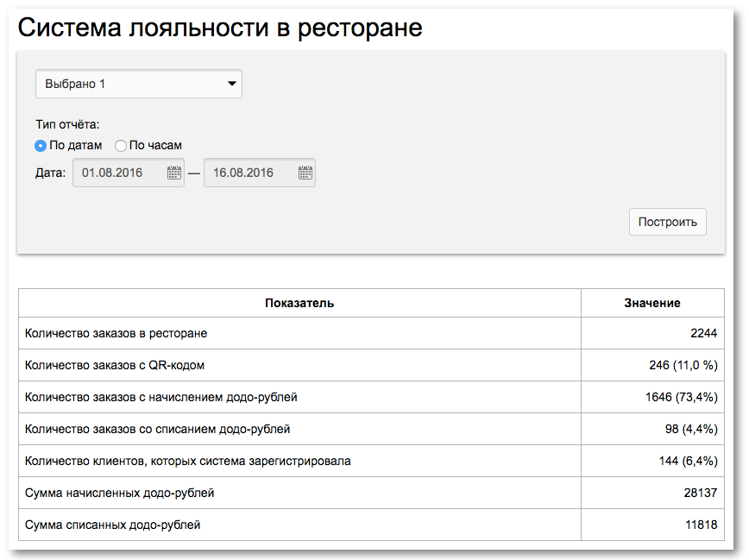
Task: Click the 'Значение' column header
Action: pos(652,303)
